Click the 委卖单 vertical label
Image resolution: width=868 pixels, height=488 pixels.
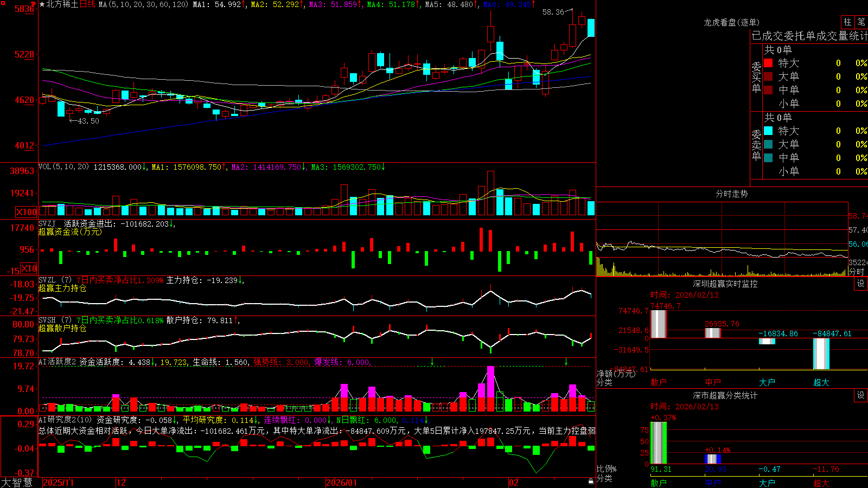click(x=756, y=145)
